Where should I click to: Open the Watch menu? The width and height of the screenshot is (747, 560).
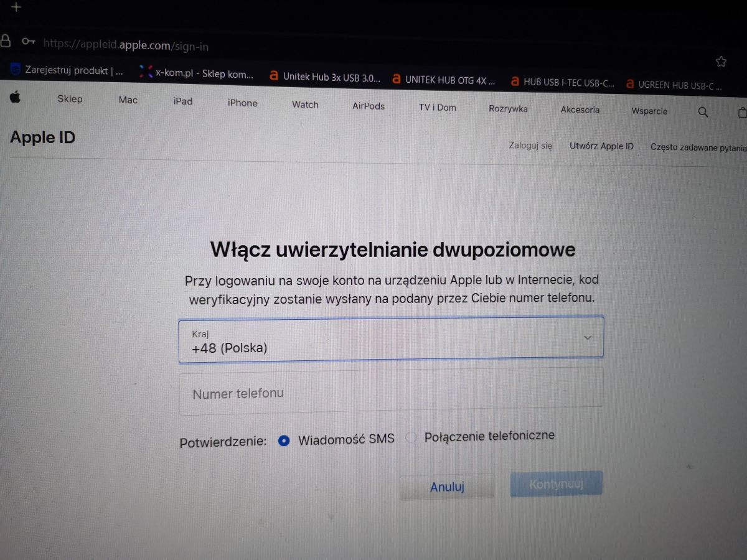pos(305,105)
